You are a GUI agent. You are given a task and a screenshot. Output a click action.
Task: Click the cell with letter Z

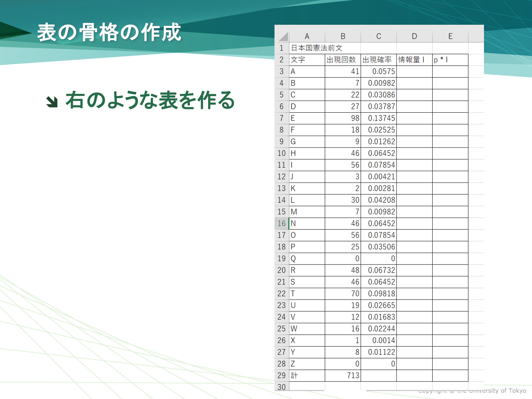point(307,364)
